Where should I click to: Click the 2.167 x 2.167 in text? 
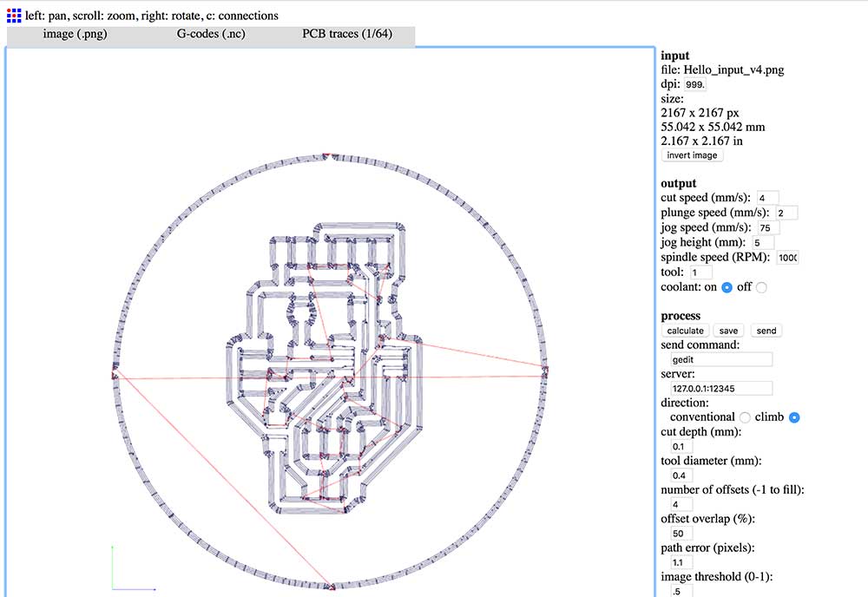click(701, 141)
